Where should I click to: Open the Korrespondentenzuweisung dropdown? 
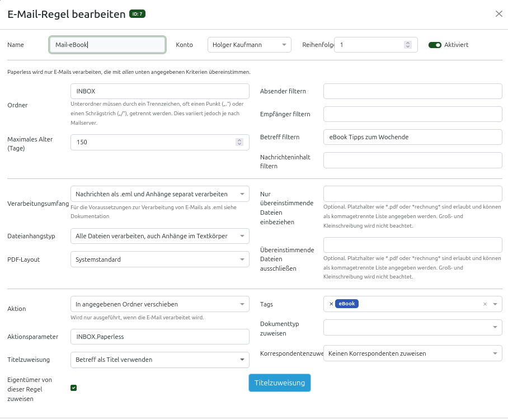click(412, 353)
